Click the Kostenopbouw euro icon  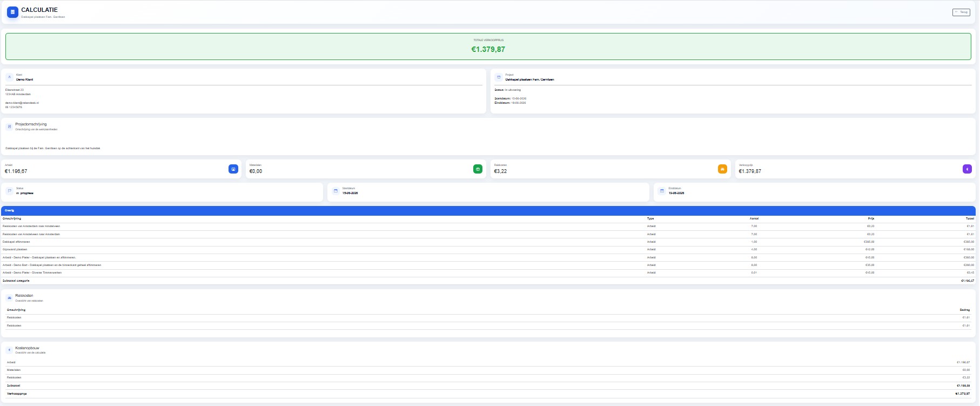9,350
